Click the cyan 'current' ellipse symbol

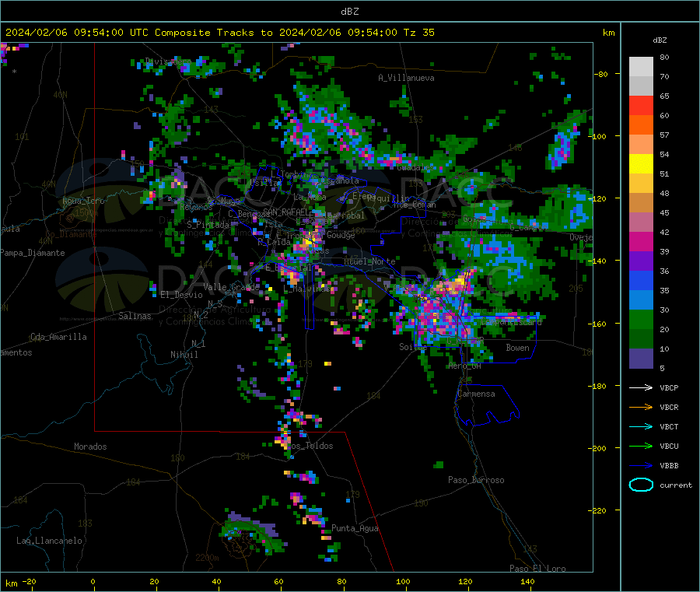tap(641, 485)
